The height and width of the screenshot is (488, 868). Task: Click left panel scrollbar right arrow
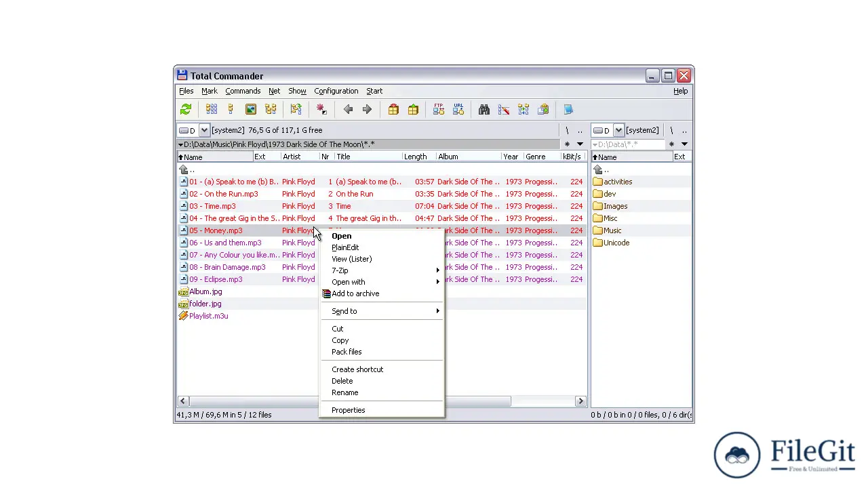coord(580,401)
